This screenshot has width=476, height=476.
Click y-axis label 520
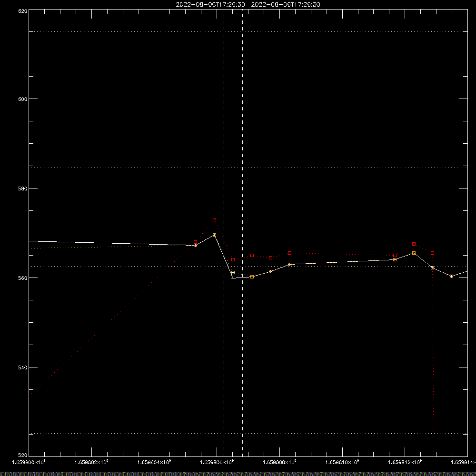click(x=23, y=456)
